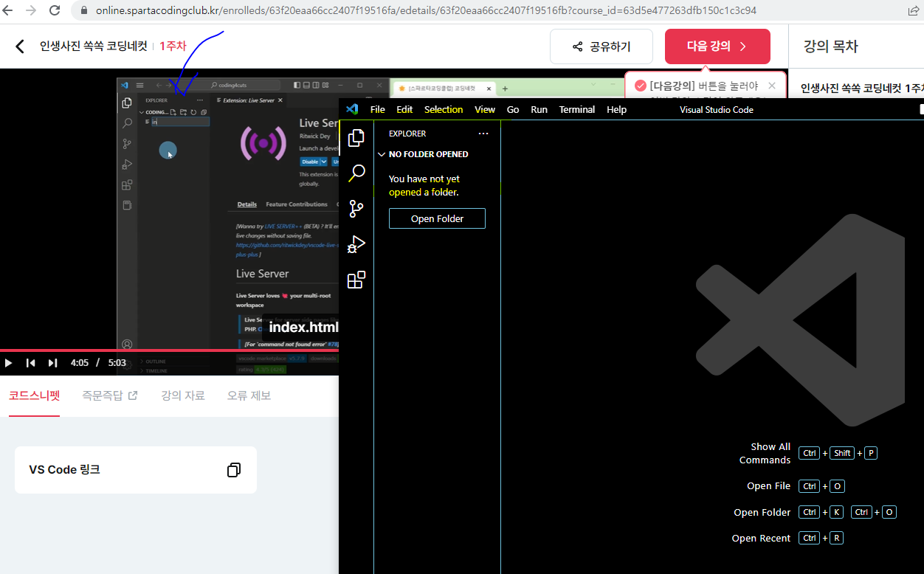Open Source Control in front VS Code activity bar
Viewport: 924px width, 574px height.
pyautogui.click(x=356, y=209)
